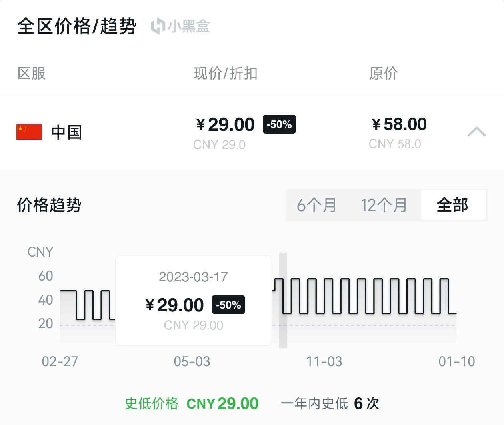Image resolution: width=504 pixels, height=425 pixels.
Task: Switch to the 6个月 range tab
Action: (x=316, y=205)
